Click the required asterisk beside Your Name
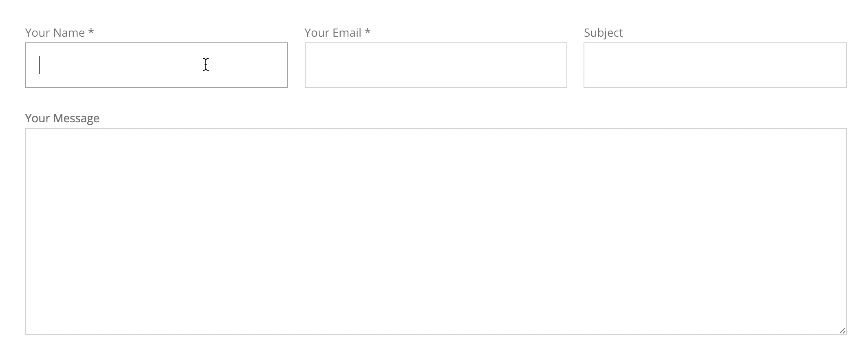This screenshot has width=868, height=362. pos(91,32)
